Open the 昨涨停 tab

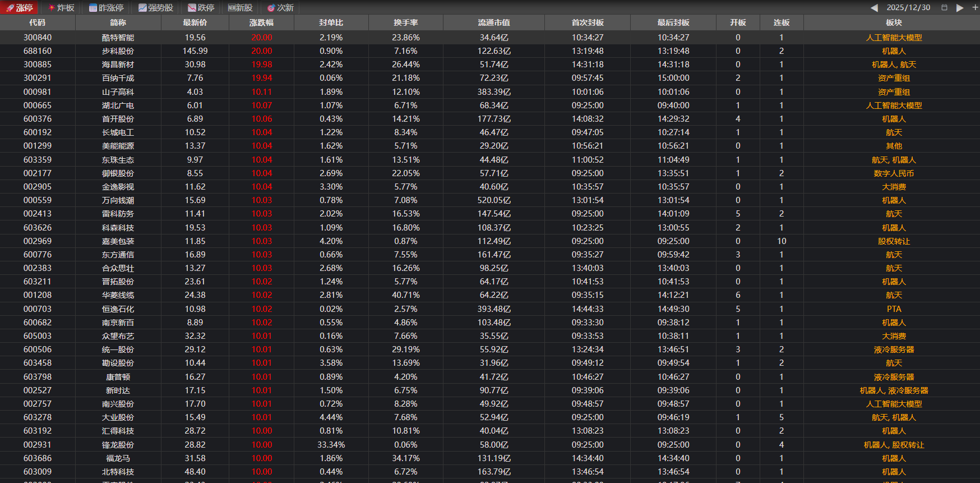point(106,8)
